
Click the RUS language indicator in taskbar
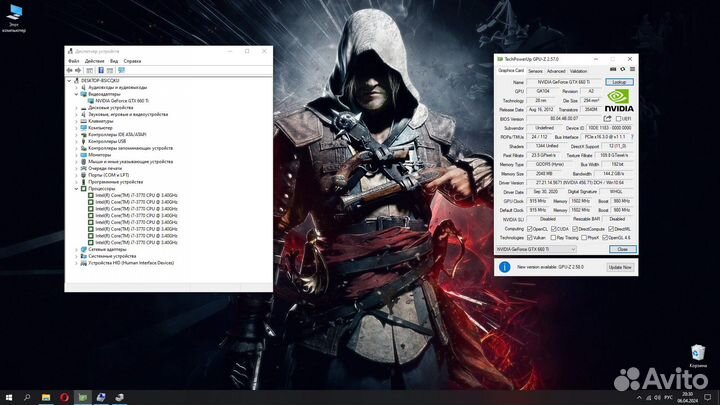click(669, 398)
